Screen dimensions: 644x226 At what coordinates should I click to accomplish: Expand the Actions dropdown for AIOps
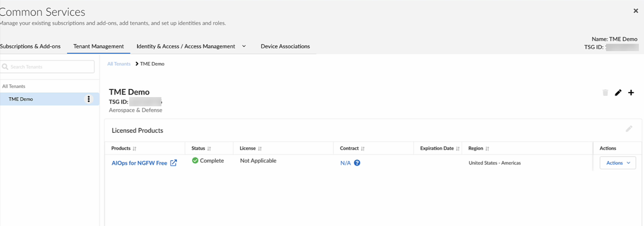618,163
